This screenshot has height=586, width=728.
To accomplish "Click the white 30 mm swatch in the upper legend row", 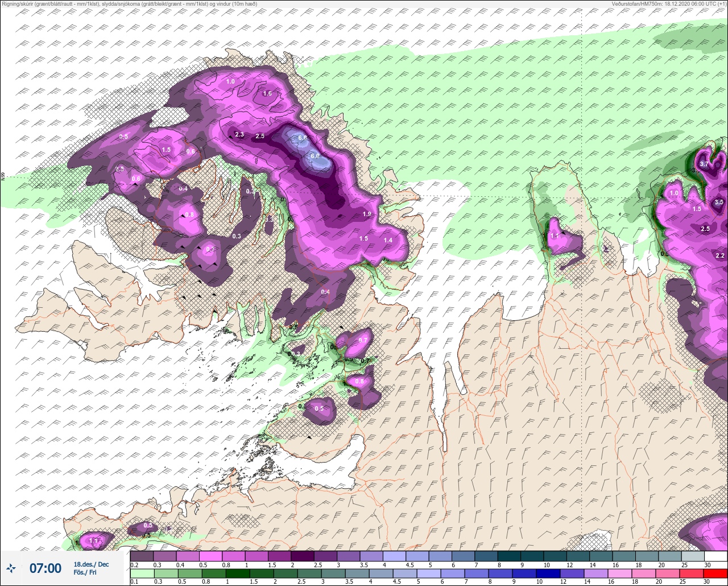I will tap(715, 556).
